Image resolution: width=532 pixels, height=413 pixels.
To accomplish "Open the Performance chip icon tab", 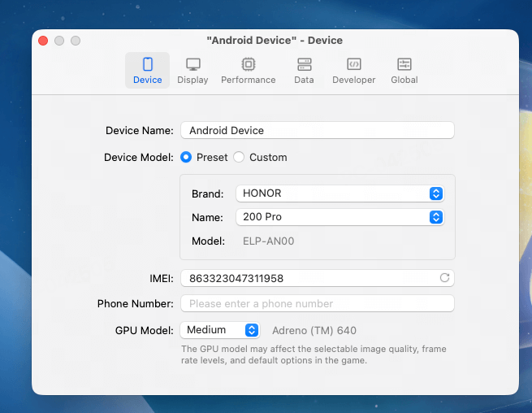I will pos(248,64).
